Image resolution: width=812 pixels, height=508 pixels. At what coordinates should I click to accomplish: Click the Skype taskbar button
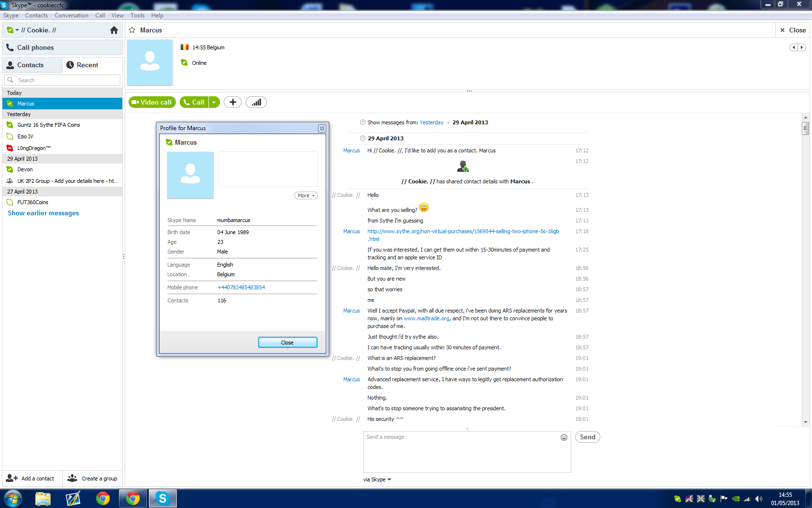[163, 498]
